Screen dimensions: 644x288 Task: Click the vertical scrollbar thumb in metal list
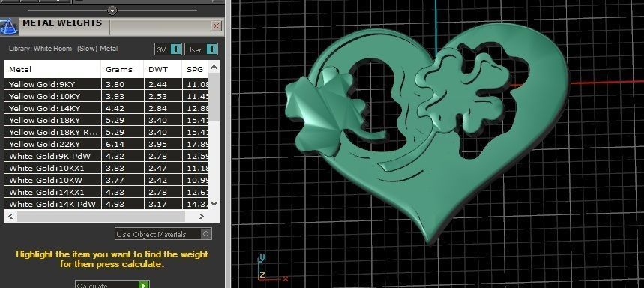(214, 97)
